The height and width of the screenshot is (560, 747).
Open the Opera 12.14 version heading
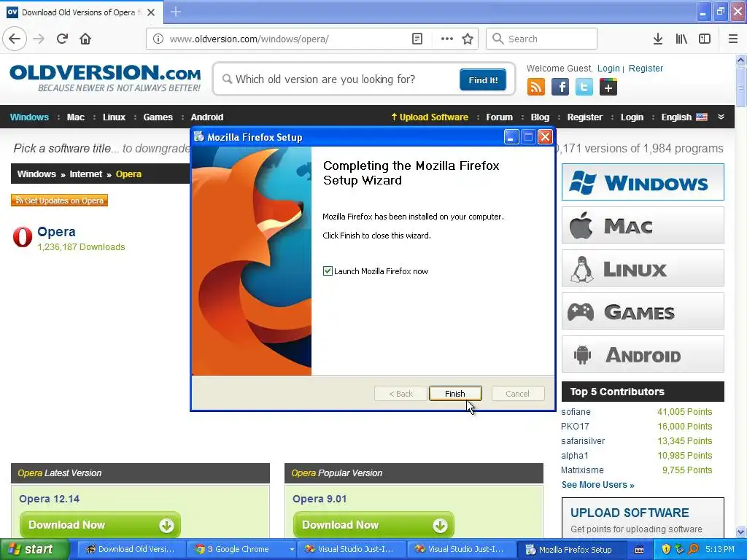(x=49, y=499)
